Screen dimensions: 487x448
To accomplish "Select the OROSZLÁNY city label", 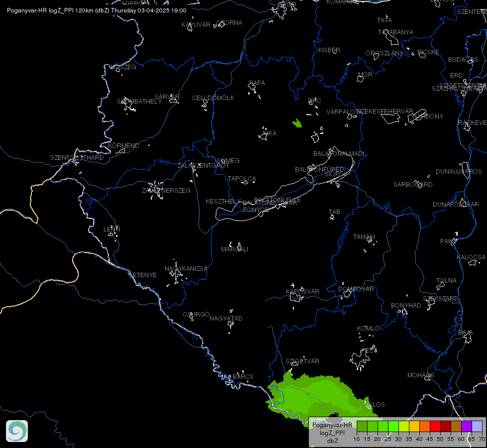I will tap(384, 53).
